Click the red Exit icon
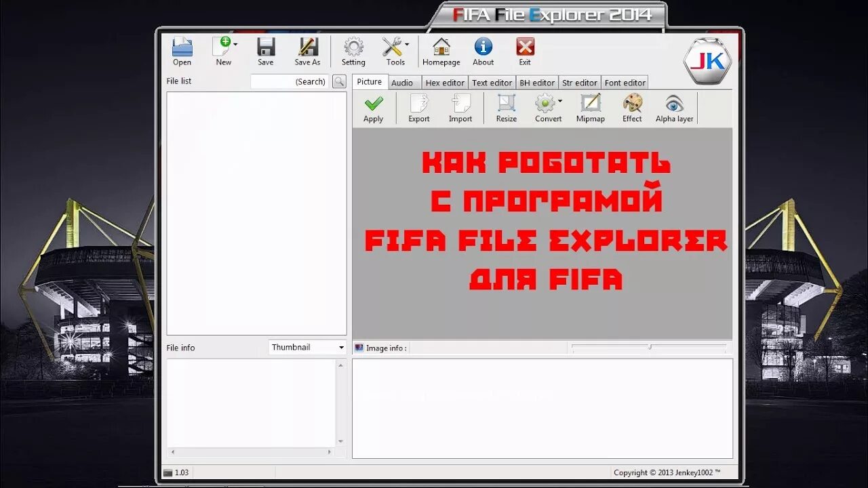Viewport: 868px width, 488px height. (525, 47)
